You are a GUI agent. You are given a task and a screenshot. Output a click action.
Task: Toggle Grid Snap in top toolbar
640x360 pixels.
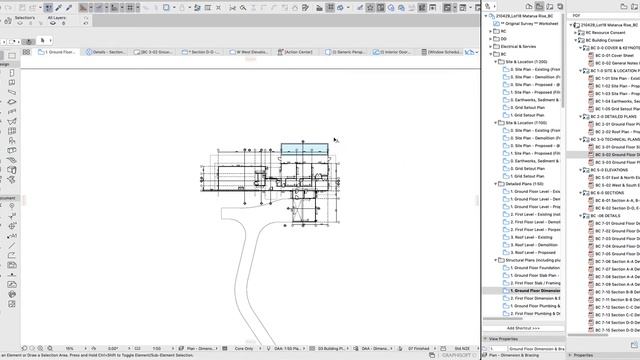130,8
